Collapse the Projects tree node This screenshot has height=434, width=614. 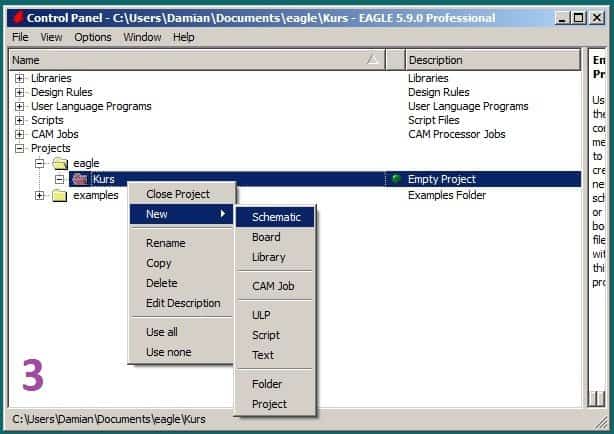[19, 148]
